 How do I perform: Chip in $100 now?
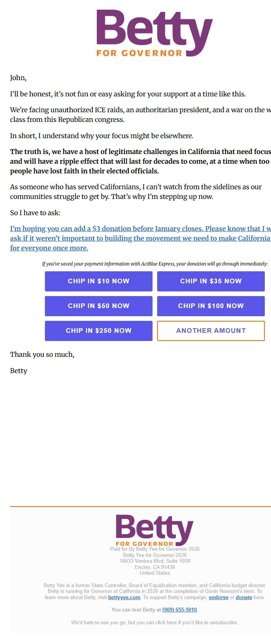[x=211, y=306]
